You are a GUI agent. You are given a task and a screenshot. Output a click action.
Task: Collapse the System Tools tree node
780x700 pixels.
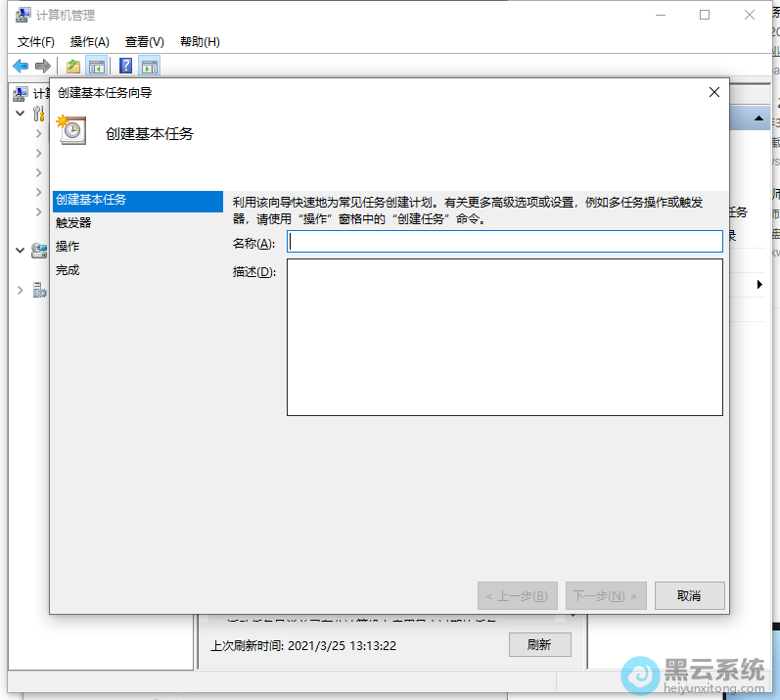[x=21, y=114]
